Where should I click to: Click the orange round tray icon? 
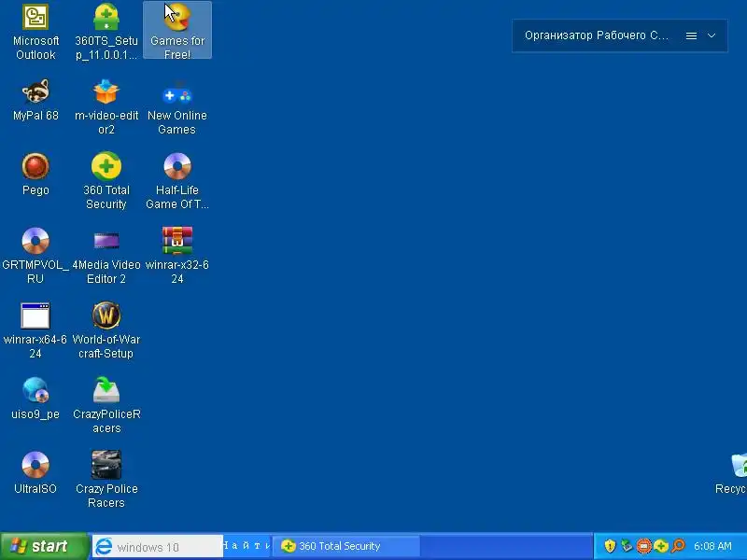pyautogui.click(x=644, y=546)
